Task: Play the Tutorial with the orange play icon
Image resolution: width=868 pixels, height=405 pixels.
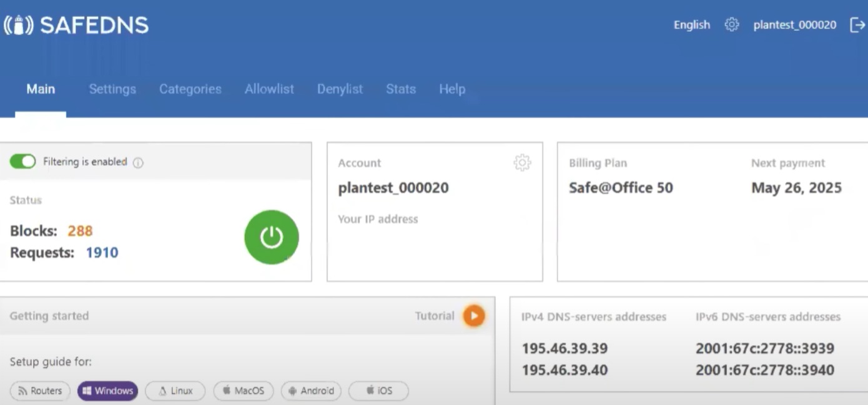Action: [x=473, y=316]
